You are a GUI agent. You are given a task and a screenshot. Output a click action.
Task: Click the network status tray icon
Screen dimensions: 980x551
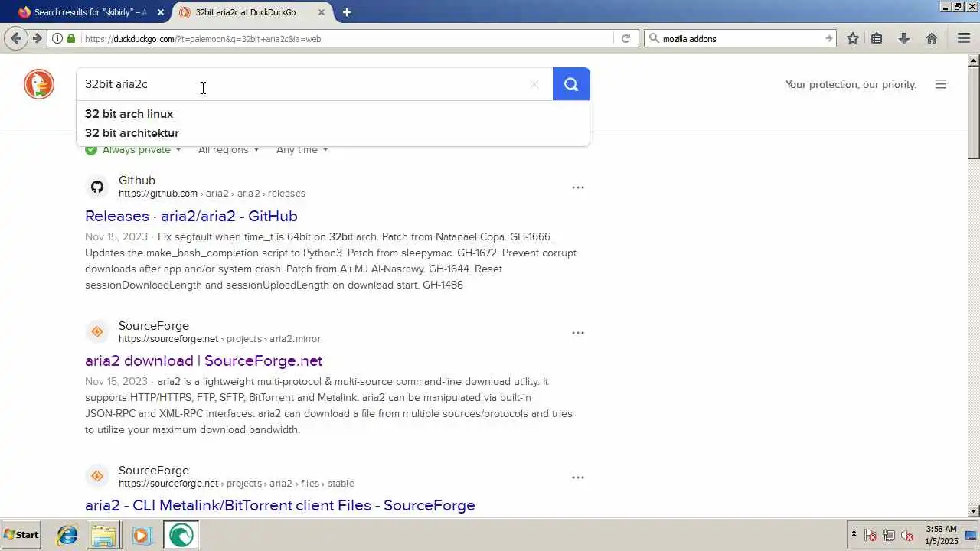click(889, 536)
